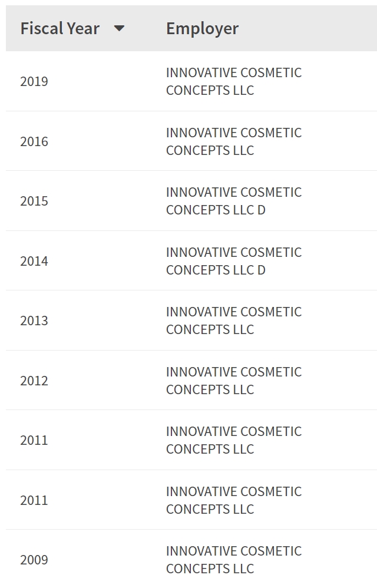This screenshot has width=377, height=588.
Task: Click the lower 2011 fiscal year cell
Action: pyautogui.click(x=34, y=500)
